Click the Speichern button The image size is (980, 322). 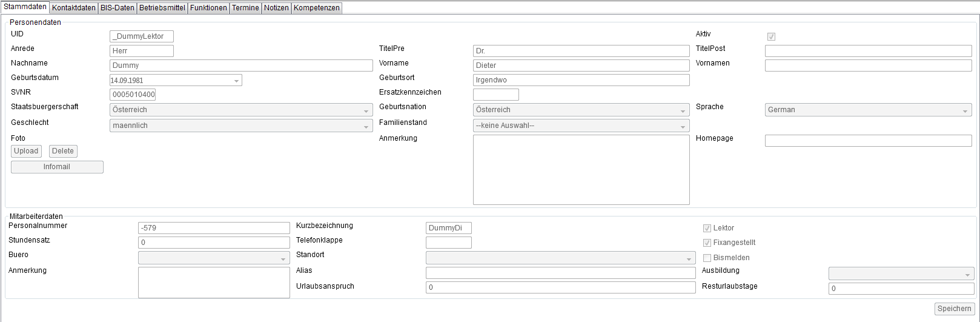pyautogui.click(x=954, y=309)
